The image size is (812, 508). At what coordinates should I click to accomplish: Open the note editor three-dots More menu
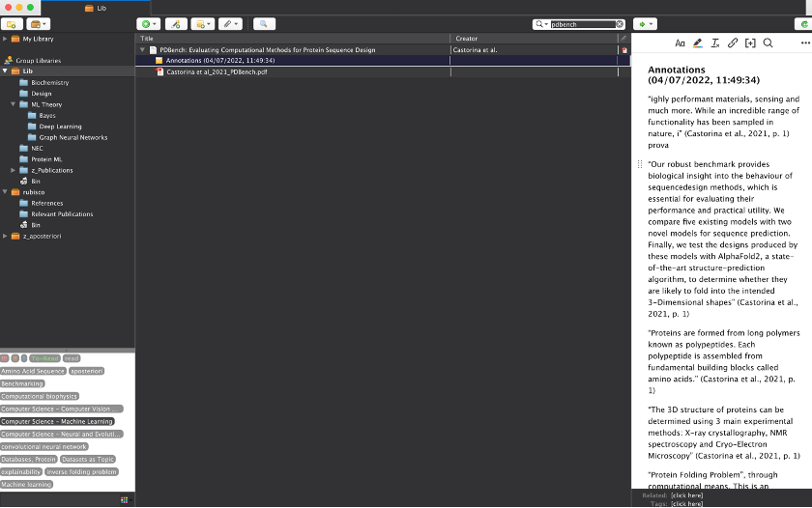tap(805, 43)
